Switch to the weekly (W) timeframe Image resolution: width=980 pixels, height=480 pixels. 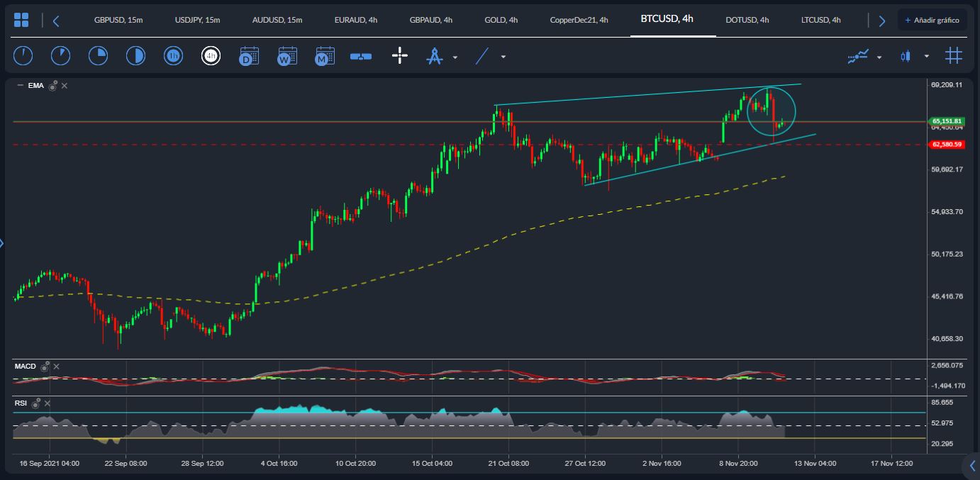(x=286, y=55)
